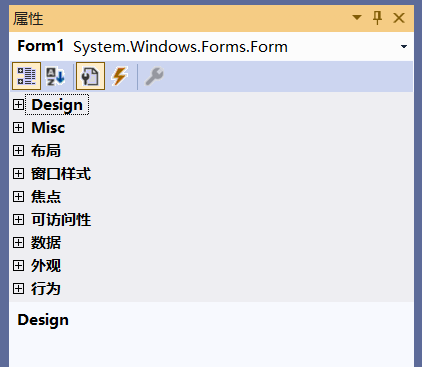Open the window position dropdown arrow in the title bar

point(357,17)
